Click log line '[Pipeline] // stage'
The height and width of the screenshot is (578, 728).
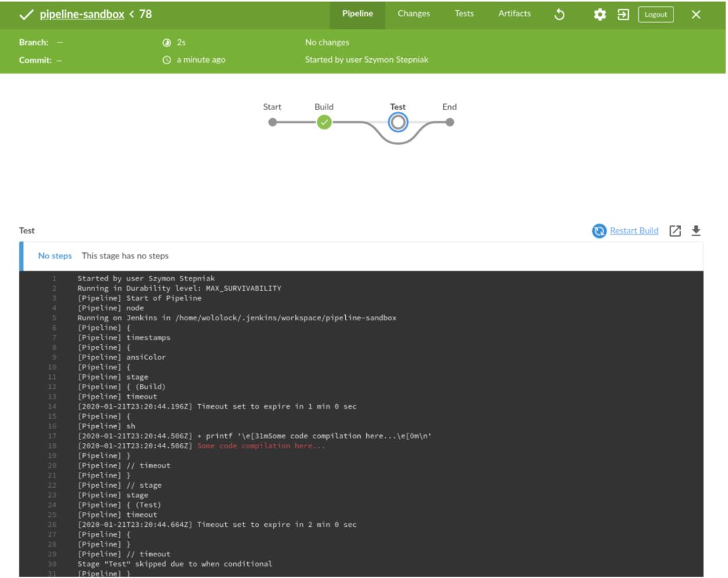[119, 486]
